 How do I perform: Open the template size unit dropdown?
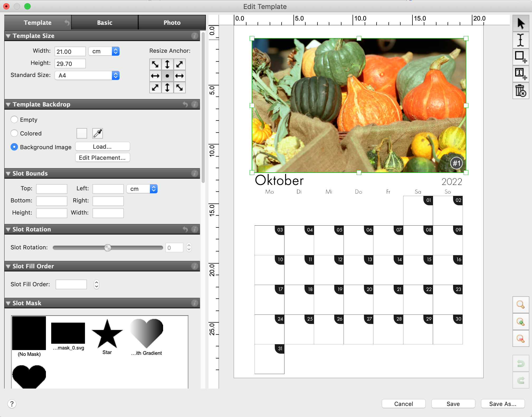tap(104, 51)
